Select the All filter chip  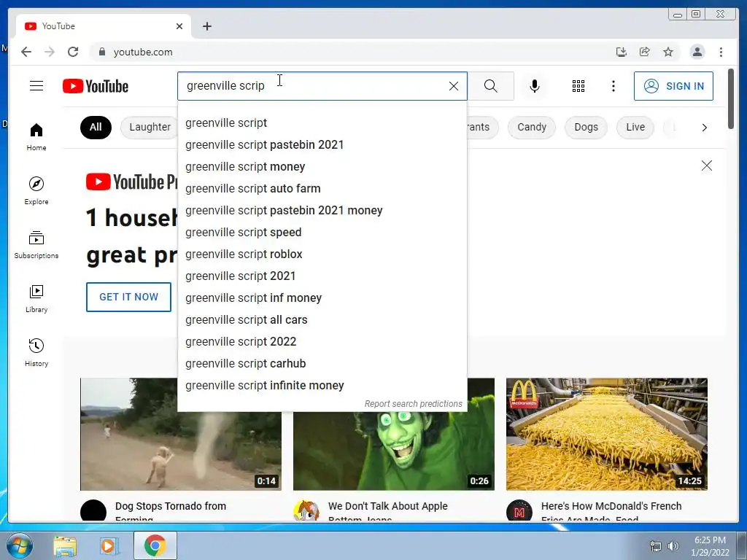tap(96, 127)
